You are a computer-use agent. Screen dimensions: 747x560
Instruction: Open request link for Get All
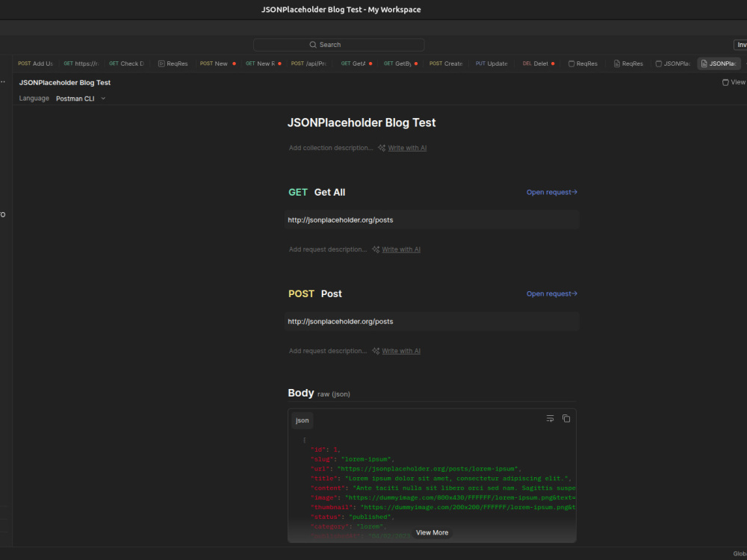coord(552,193)
